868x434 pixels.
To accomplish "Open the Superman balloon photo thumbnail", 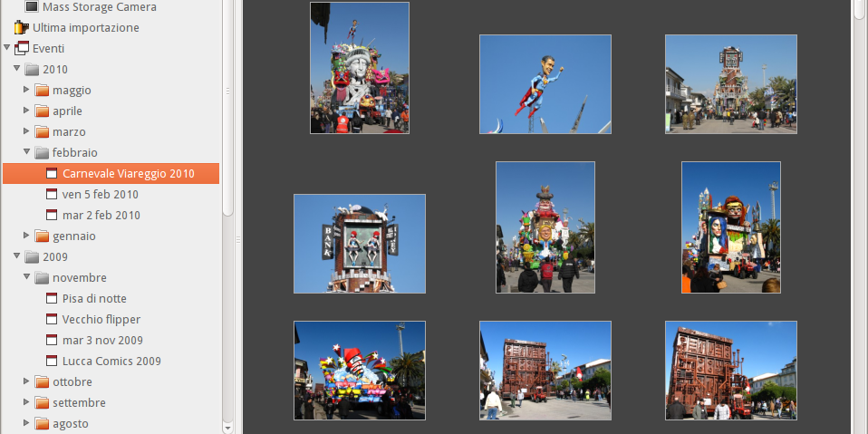I will coord(545,84).
